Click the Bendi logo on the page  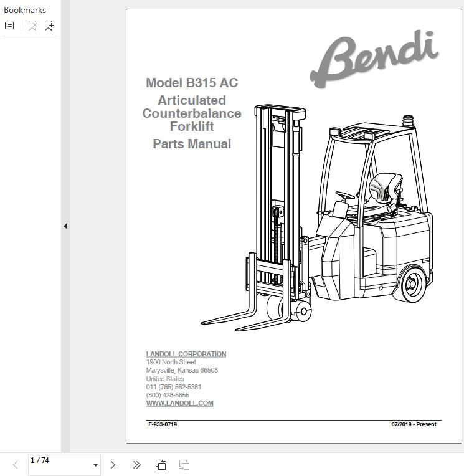tap(374, 59)
